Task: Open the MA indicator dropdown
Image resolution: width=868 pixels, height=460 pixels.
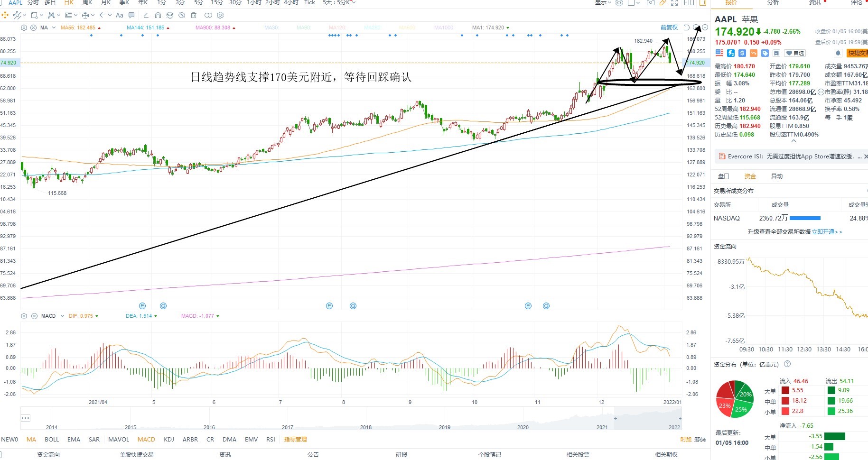Action: tap(54, 28)
